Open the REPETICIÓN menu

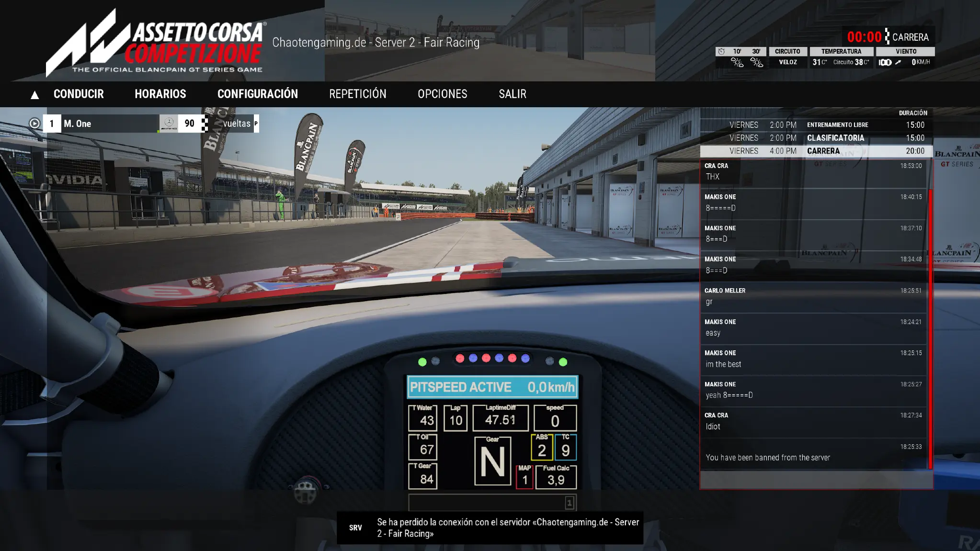(358, 94)
